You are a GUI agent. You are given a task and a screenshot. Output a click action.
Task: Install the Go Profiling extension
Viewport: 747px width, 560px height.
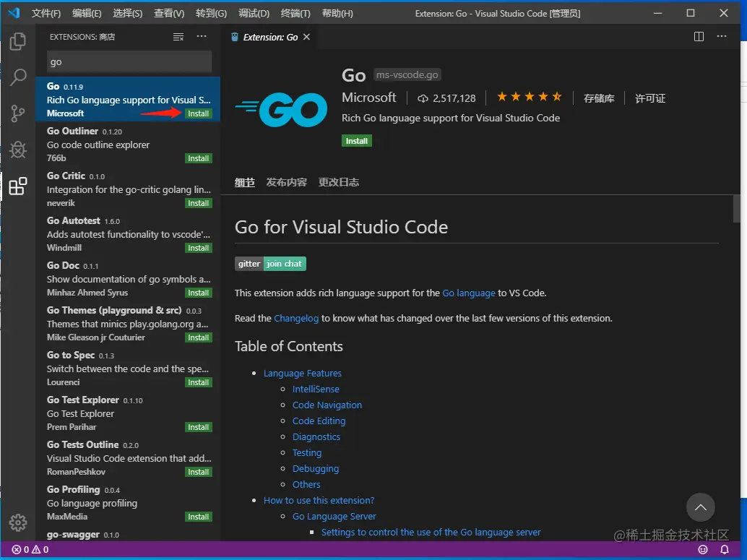[x=198, y=517]
